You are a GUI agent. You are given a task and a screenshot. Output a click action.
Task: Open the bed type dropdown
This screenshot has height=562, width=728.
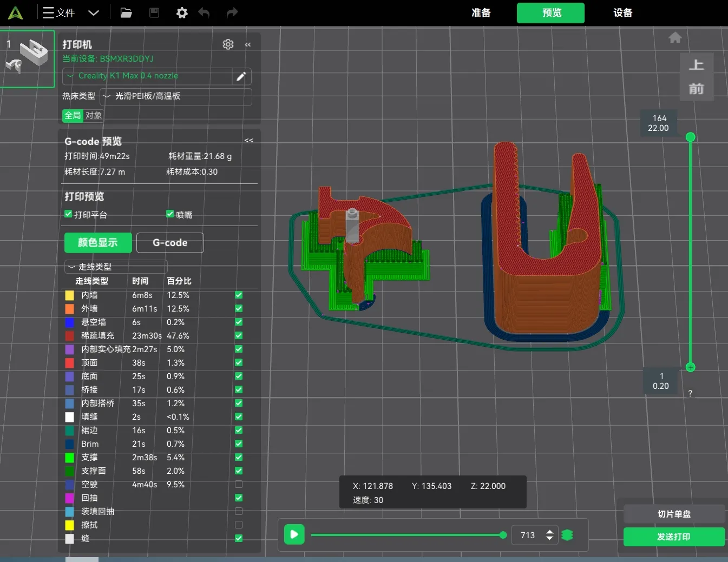176,96
